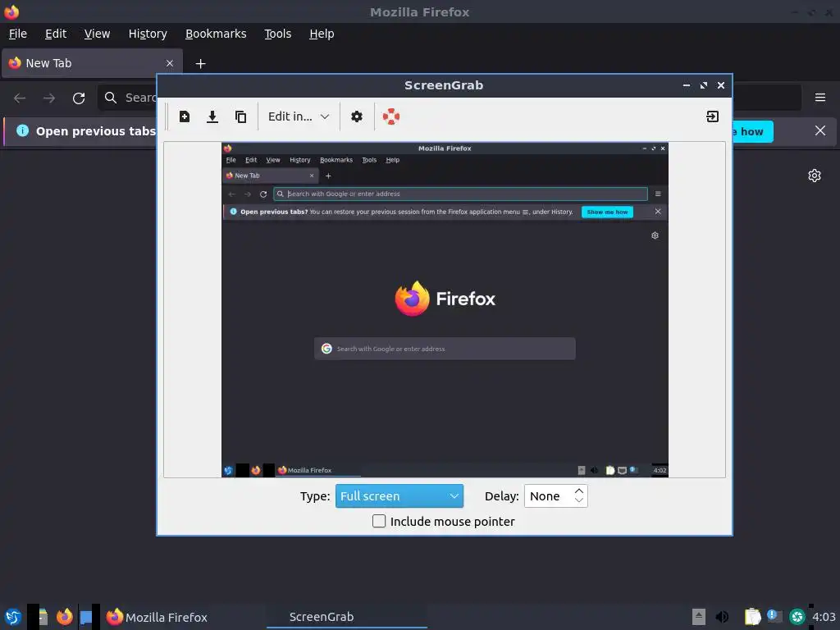Click the blue desktop icon on the taskbar
The width and height of the screenshot is (840, 630).
(85, 617)
